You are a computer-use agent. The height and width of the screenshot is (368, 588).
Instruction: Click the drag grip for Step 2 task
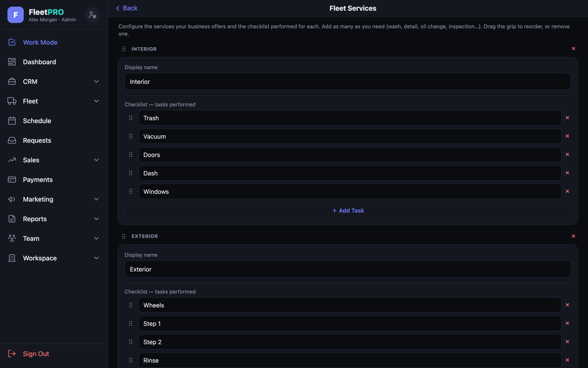130,342
